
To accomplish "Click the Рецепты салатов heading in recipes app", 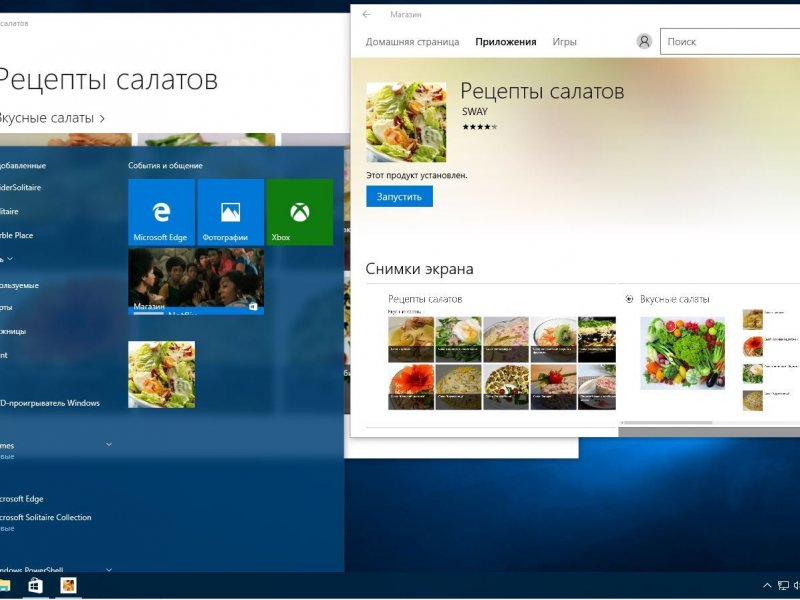I will (108, 81).
